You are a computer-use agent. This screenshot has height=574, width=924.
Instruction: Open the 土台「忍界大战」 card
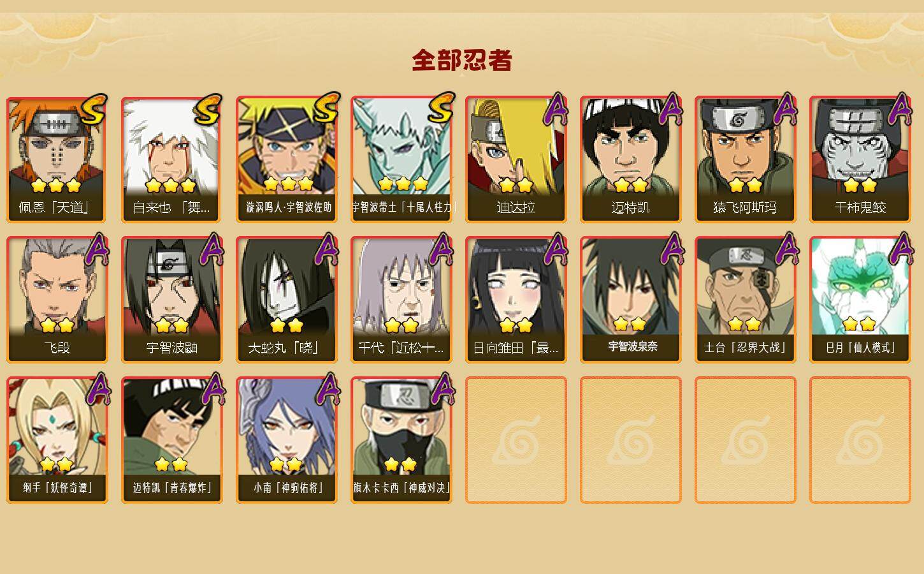[x=746, y=300]
